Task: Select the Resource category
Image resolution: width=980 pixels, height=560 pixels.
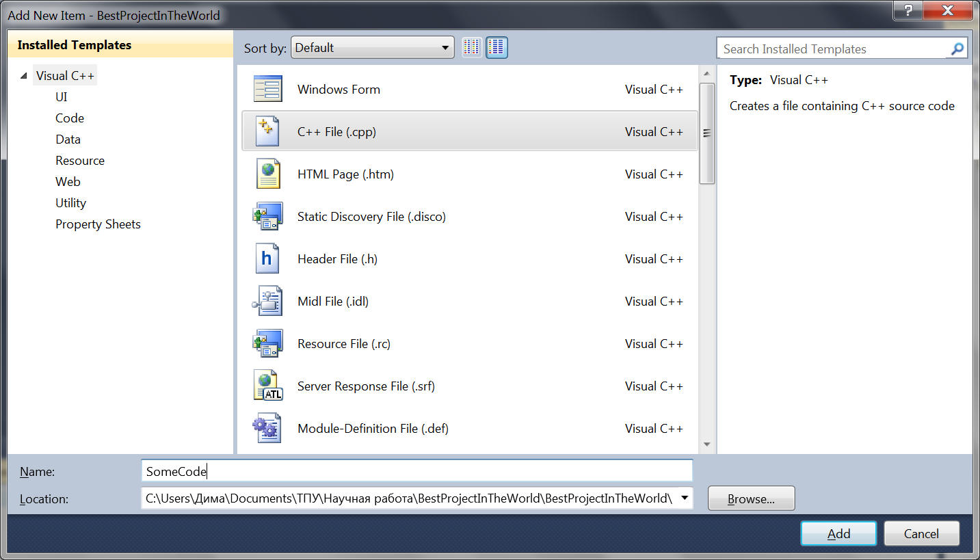Action: 80,161
